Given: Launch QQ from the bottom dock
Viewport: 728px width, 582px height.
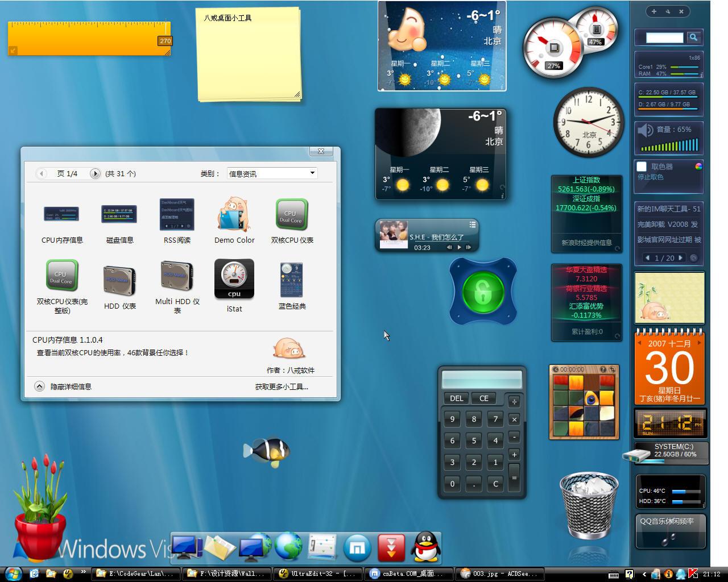Looking at the screenshot, I should [425, 547].
